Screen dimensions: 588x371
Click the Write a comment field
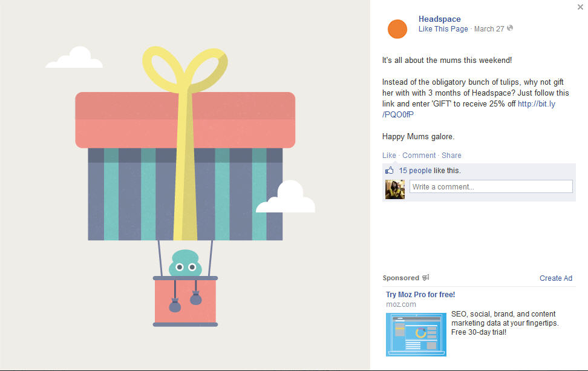[x=491, y=186]
